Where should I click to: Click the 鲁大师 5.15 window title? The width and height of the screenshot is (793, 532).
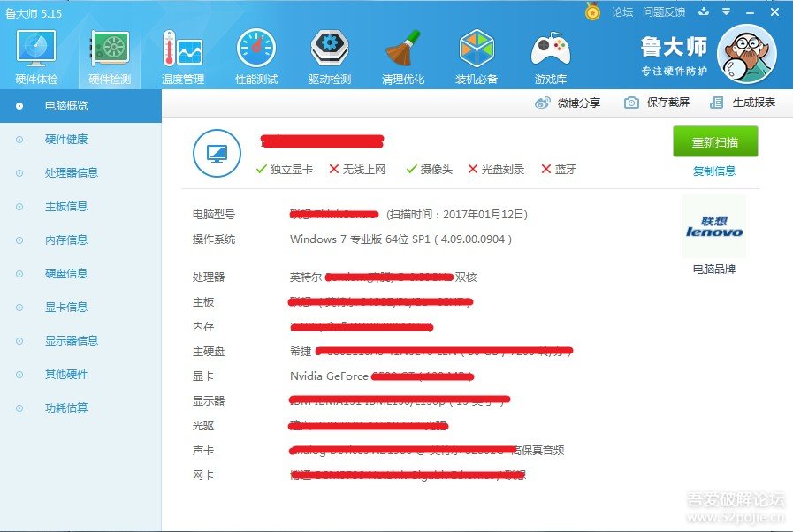(34, 13)
